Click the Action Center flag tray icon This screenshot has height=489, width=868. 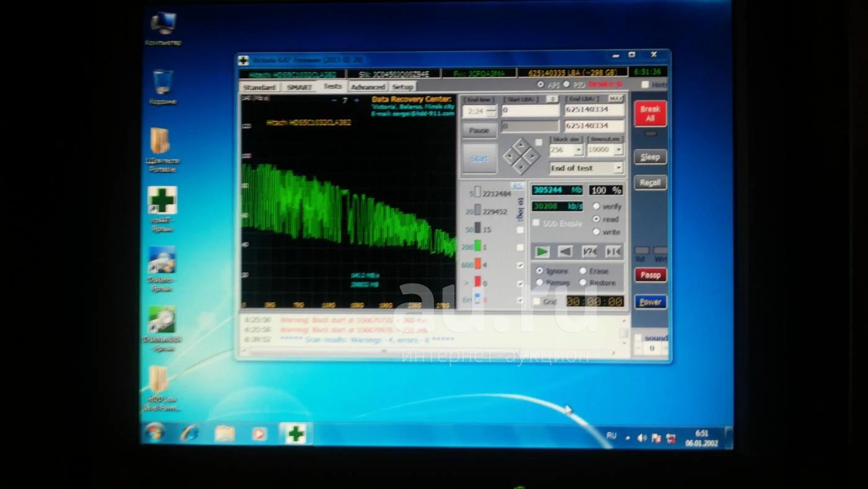pos(655,437)
